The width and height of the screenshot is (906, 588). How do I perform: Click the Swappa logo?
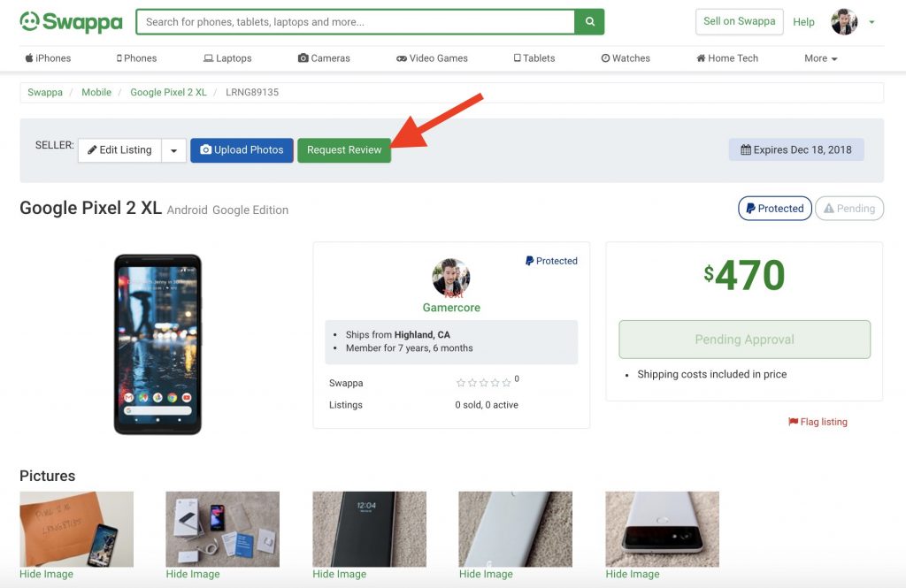[71, 22]
